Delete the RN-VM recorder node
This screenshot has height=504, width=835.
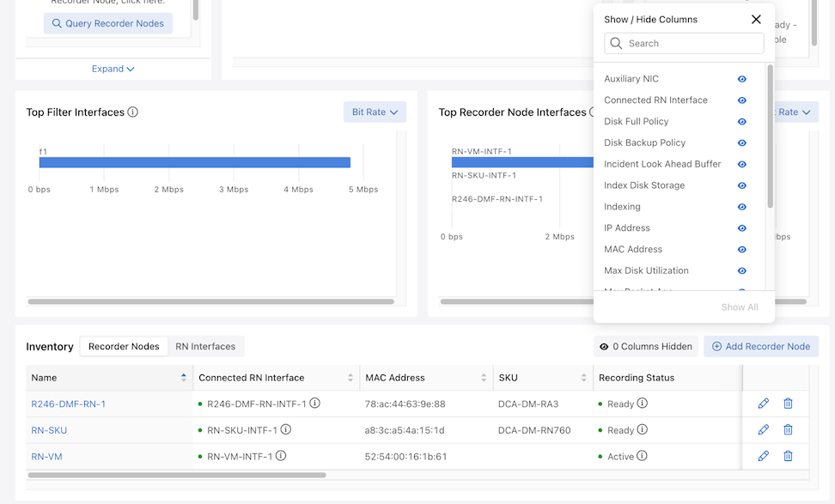pos(788,456)
